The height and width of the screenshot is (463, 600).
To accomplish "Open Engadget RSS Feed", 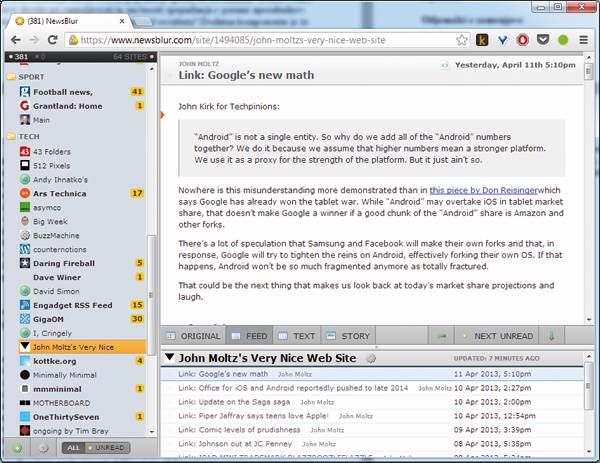I will 82,305.
